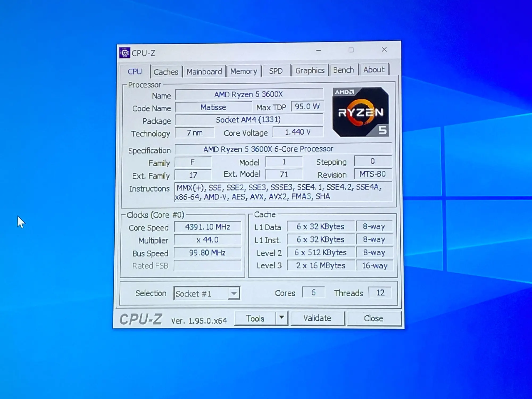Screen dimensions: 532x399
Task: Click the AMD Ryzen 5 logo image
Action: click(x=360, y=112)
